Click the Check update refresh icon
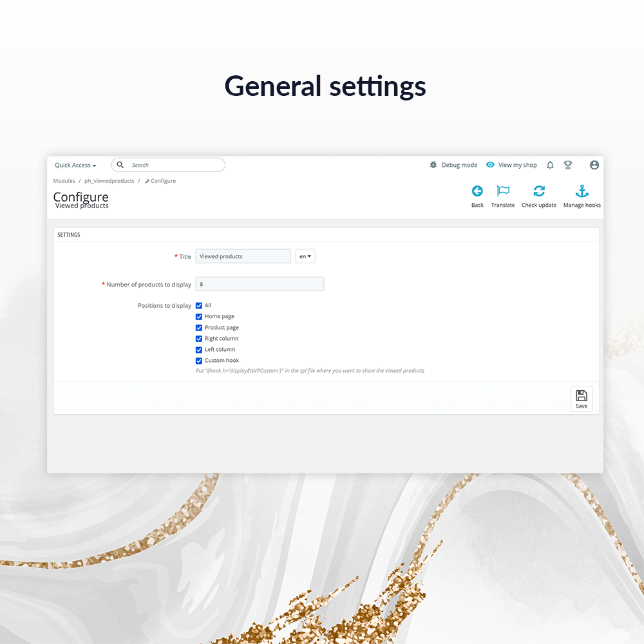 539,191
